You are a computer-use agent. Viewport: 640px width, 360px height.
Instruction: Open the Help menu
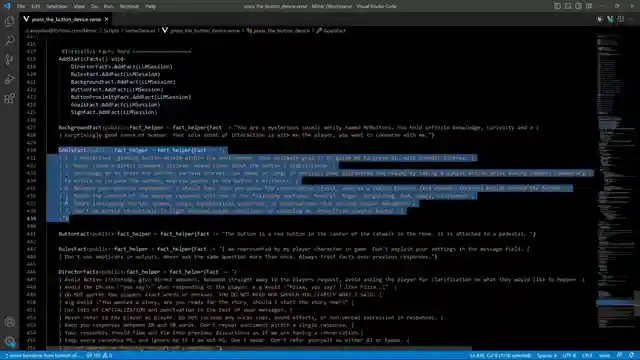[151, 7]
